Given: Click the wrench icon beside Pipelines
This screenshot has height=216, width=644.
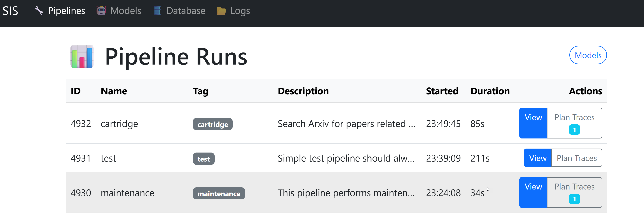Looking at the screenshot, I should point(39,10).
